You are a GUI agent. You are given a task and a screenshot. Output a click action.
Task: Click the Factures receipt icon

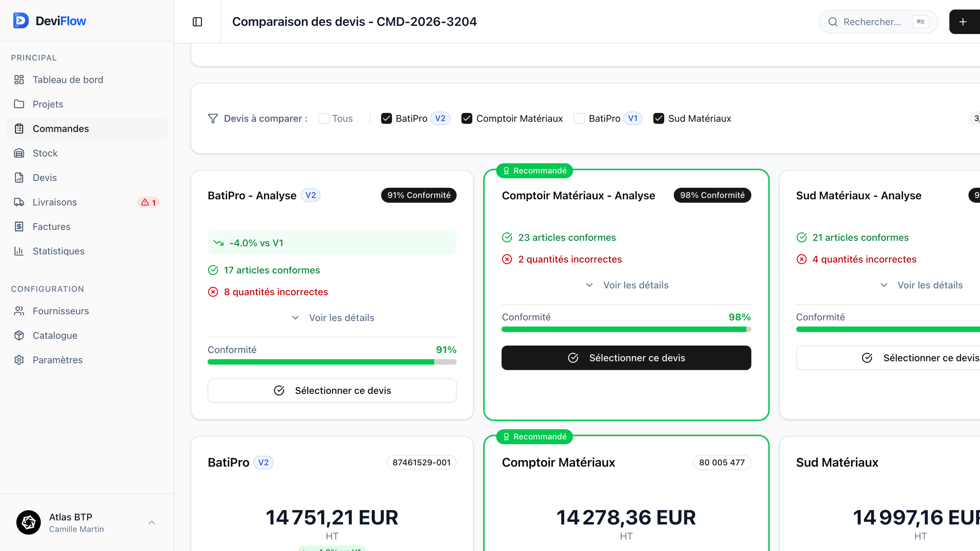(19, 226)
